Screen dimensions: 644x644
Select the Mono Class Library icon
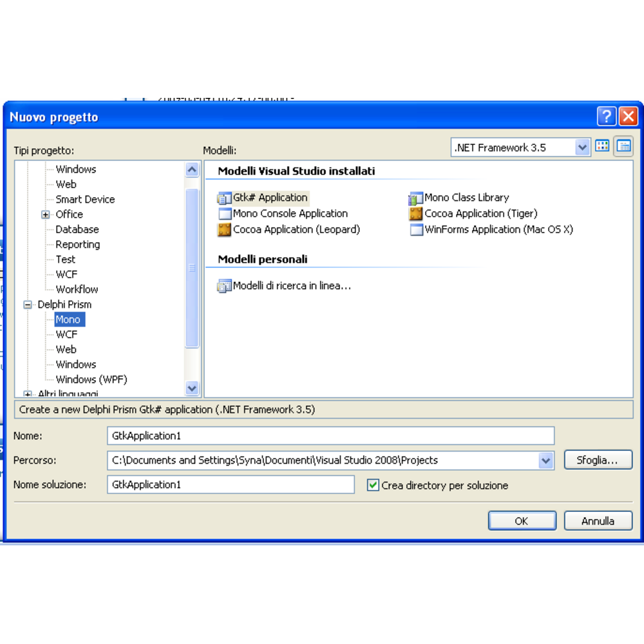pos(416,198)
